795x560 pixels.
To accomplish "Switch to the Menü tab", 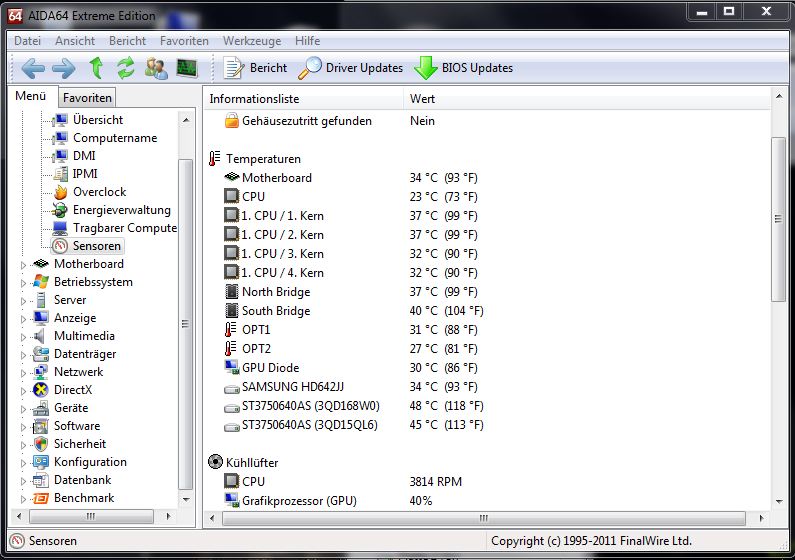I will 30,96.
